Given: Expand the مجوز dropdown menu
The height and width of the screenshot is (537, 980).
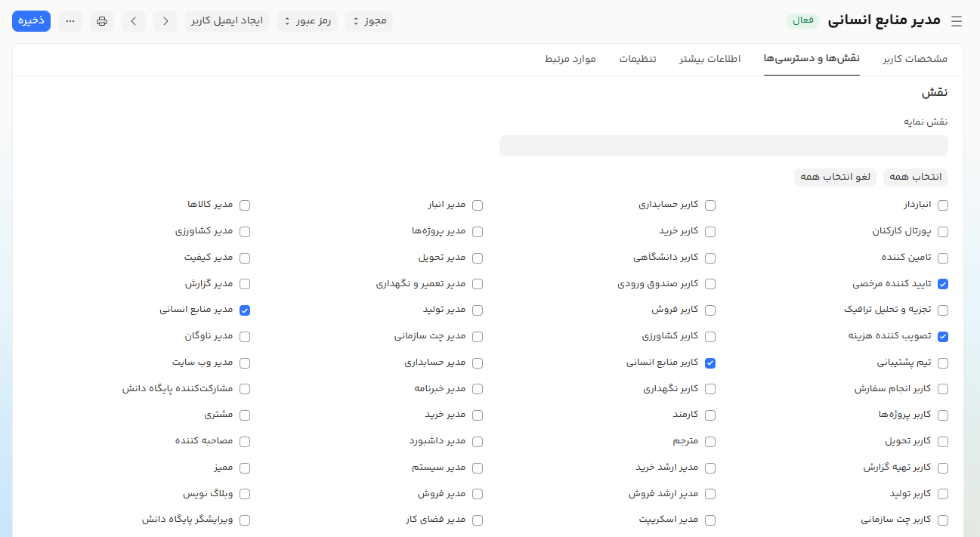Looking at the screenshot, I should click(369, 21).
